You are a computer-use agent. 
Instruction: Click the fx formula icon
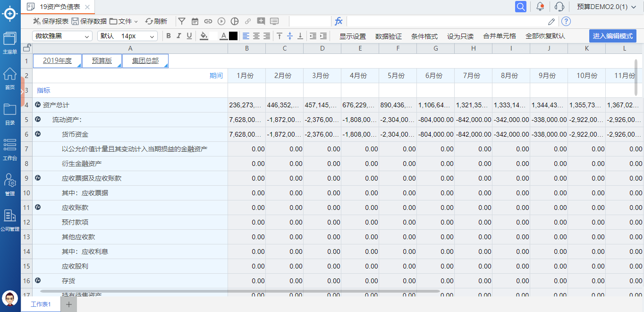(x=339, y=21)
